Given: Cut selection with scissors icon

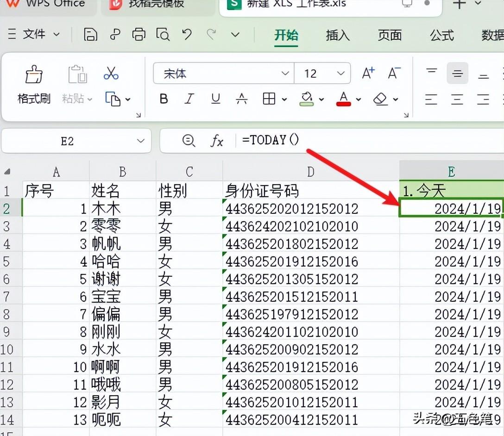Looking at the screenshot, I should coord(111,73).
